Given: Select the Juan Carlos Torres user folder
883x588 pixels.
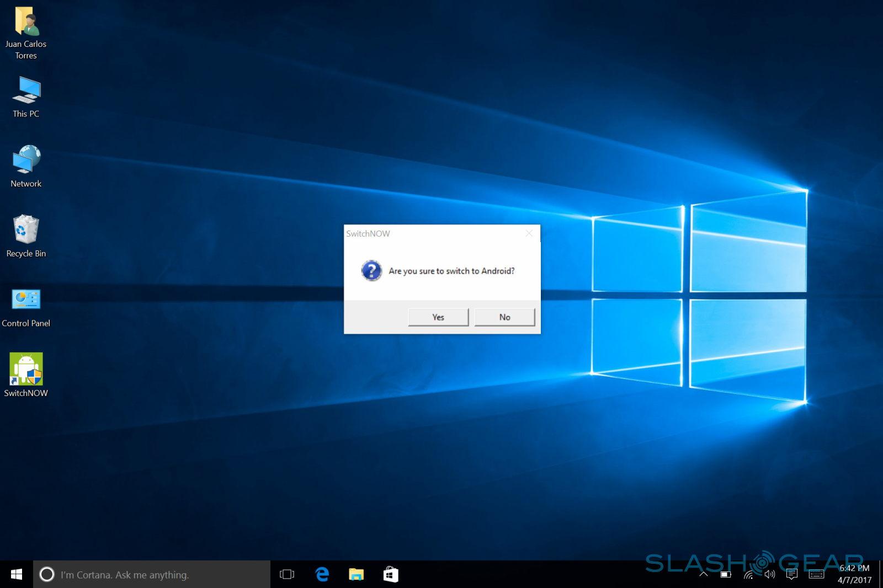Looking at the screenshot, I should coord(26,33).
